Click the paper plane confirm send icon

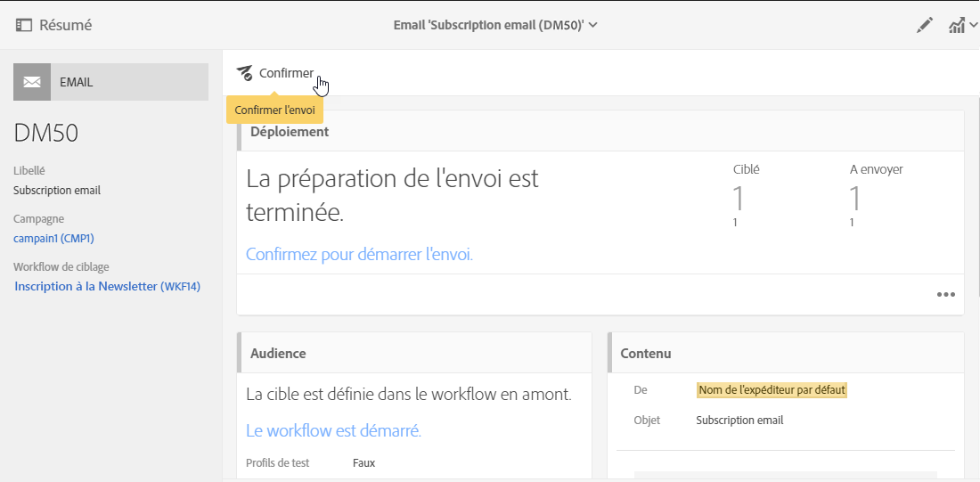click(x=245, y=73)
